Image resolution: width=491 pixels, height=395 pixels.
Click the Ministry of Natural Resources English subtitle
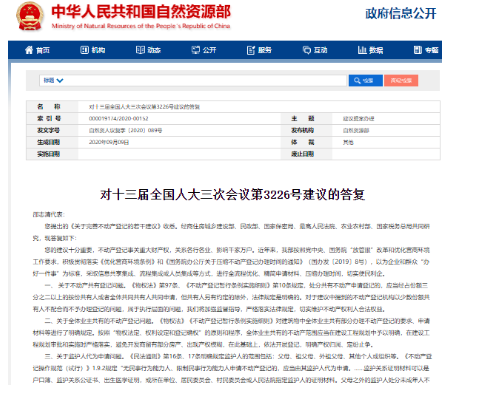click(x=141, y=26)
